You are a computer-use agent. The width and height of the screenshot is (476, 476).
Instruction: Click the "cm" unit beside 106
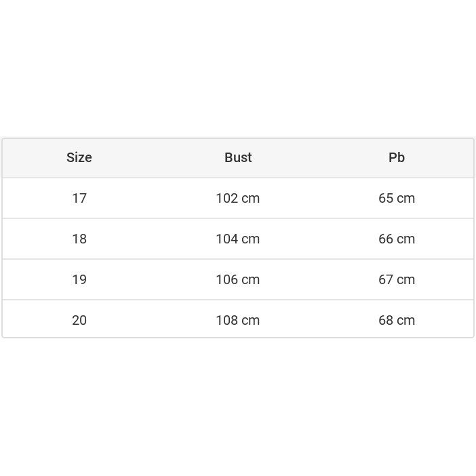(251, 280)
